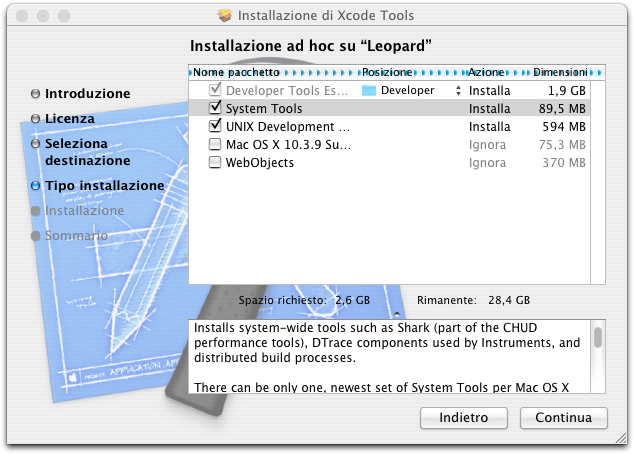Select the Seleziona destinazione step label

(x=88, y=152)
